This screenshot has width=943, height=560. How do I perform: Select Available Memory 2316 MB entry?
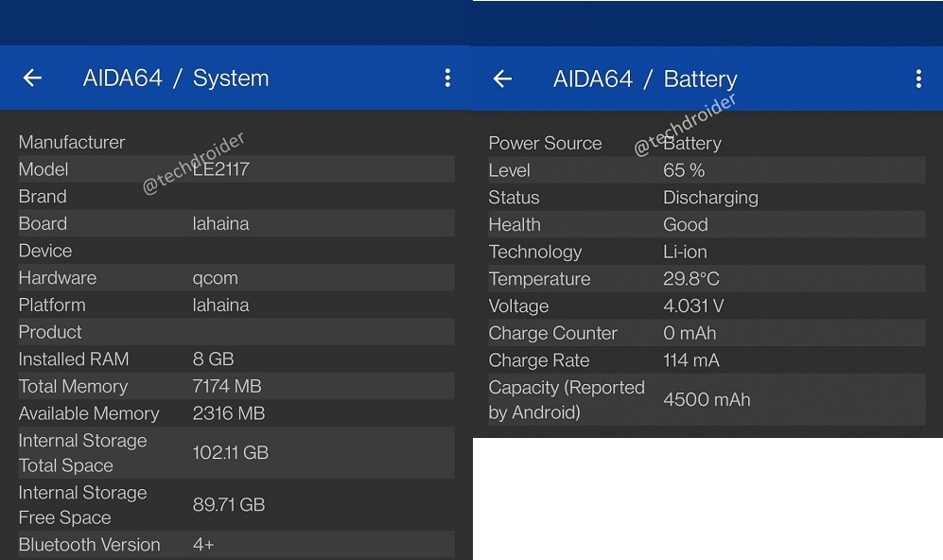pos(236,413)
